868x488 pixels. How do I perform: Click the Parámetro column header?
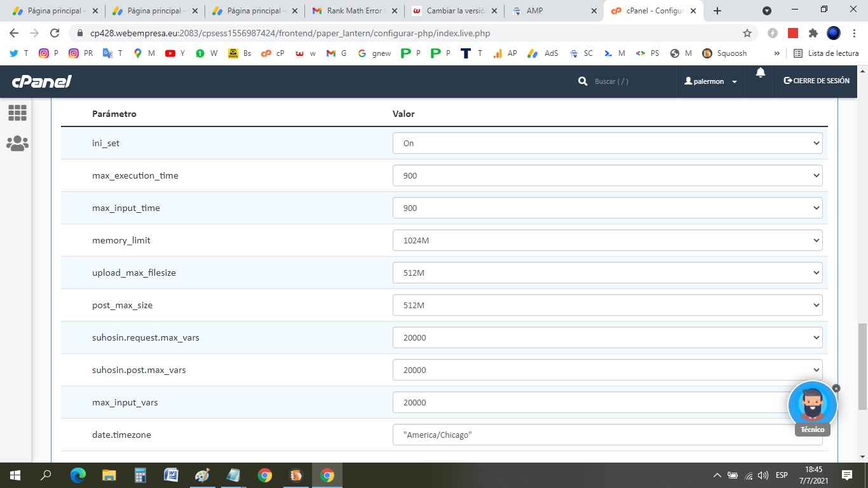(x=114, y=114)
